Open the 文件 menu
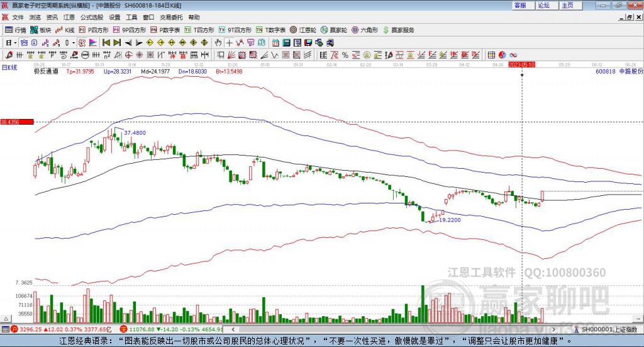 (x=18, y=17)
